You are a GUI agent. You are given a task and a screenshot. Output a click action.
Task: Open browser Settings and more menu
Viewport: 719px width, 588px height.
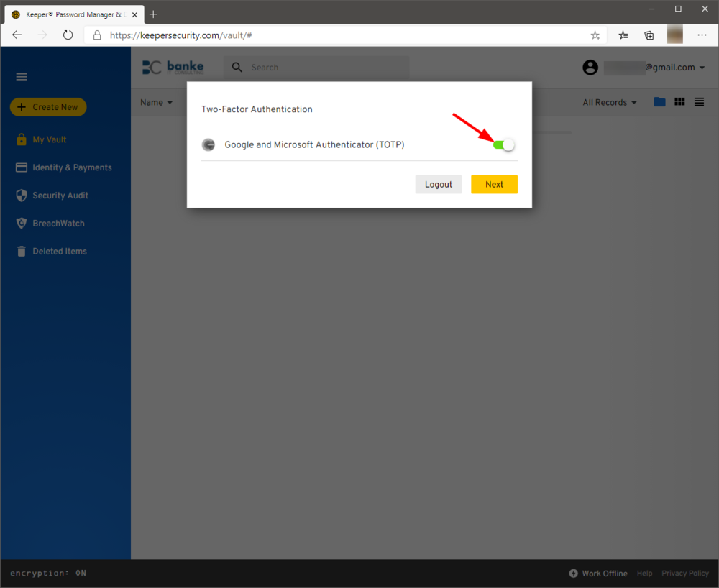coord(702,35)
